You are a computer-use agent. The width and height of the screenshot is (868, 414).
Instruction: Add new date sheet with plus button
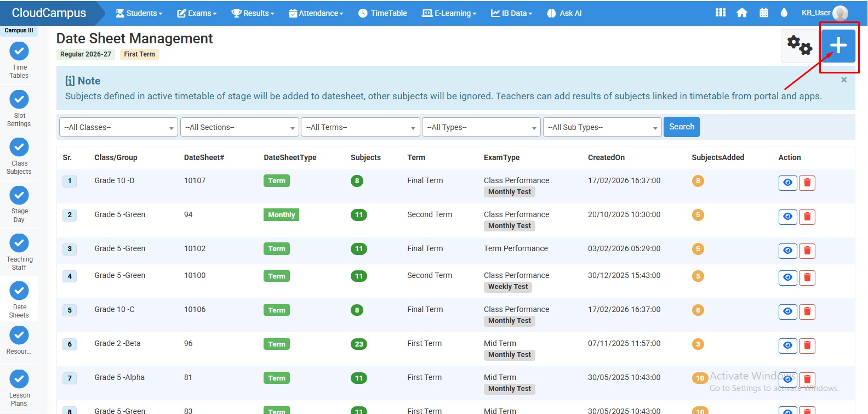[x=838, y=46]
